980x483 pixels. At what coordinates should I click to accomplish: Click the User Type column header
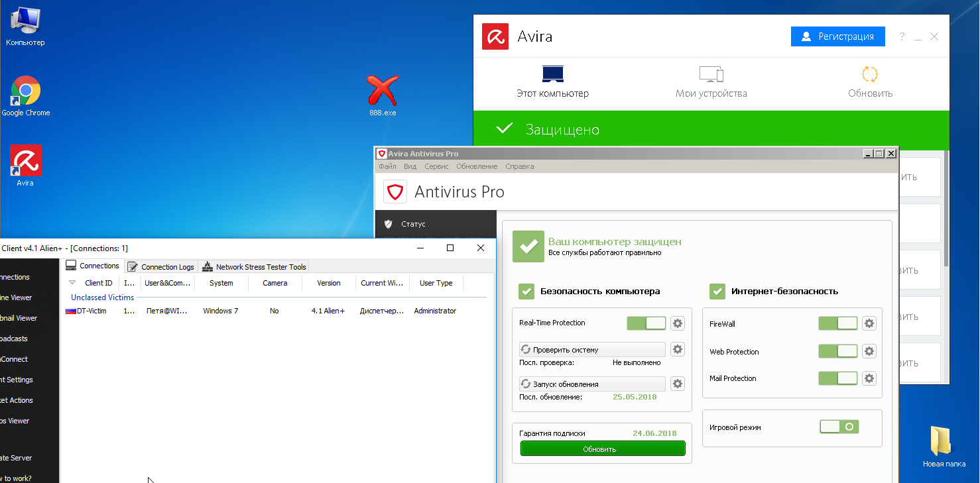[436, 283]
